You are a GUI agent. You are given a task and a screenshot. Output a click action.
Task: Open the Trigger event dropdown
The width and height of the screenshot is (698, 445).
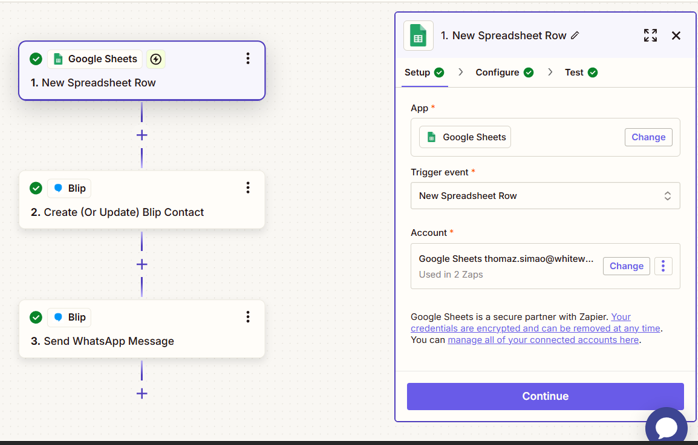click(x=545, y=195)
